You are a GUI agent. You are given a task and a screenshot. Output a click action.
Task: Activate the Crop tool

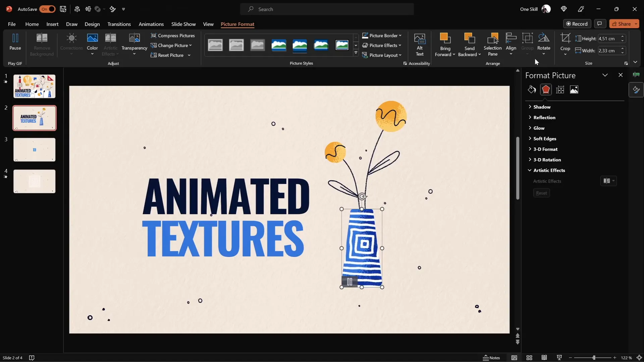tap(565, 44)
